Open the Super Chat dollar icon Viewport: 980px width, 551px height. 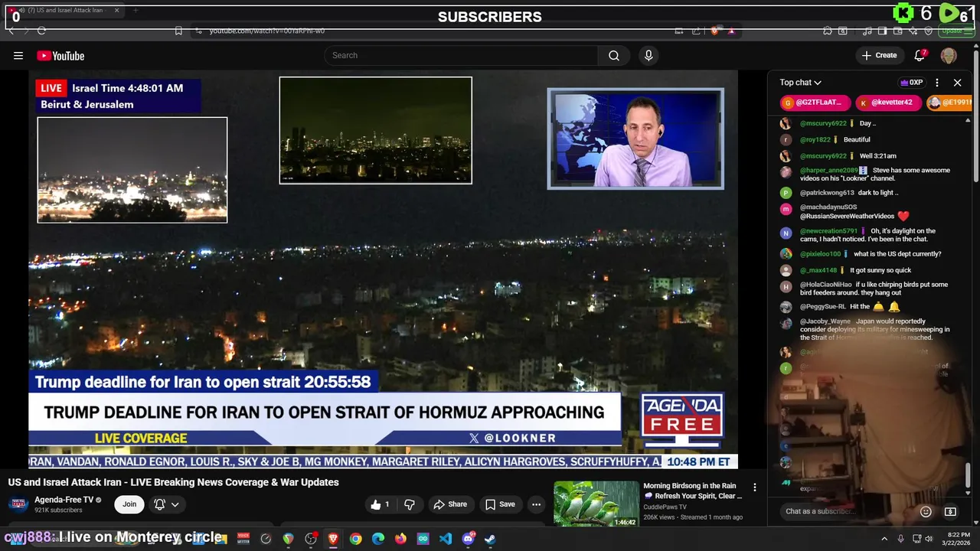click(x=950, y=511)
